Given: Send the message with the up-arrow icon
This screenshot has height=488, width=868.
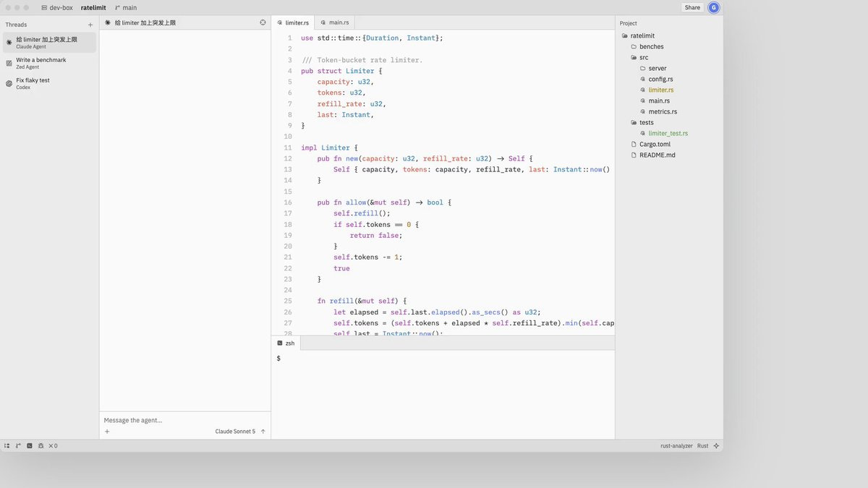Looking at the screenshot, I should (263, 432).
